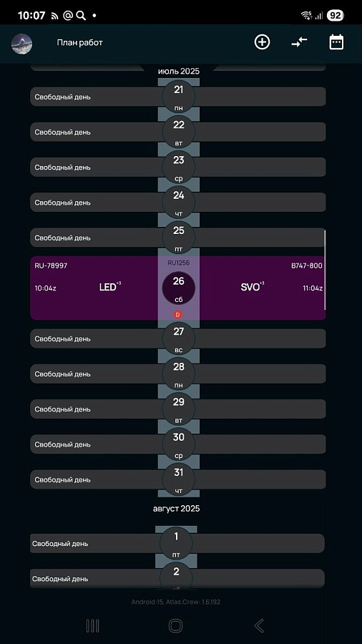
Task: Open flight RU1256 label
Action: click(179, 263)
